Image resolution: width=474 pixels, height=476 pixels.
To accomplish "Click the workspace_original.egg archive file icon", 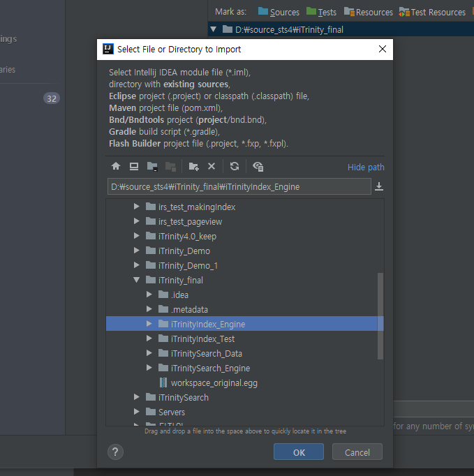I will [x=163, y=382].
